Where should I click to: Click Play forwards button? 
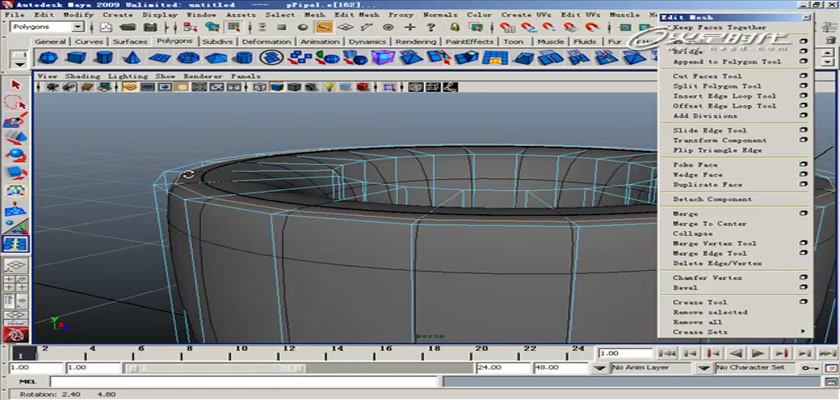pyautogui.click(x=758, y=353)
